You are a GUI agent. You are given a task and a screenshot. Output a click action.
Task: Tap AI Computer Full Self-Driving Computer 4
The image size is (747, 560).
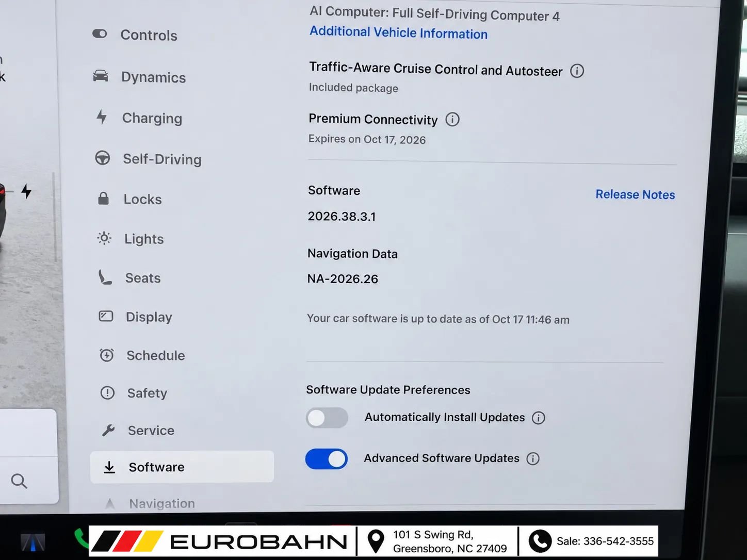[x=434, y=13]
